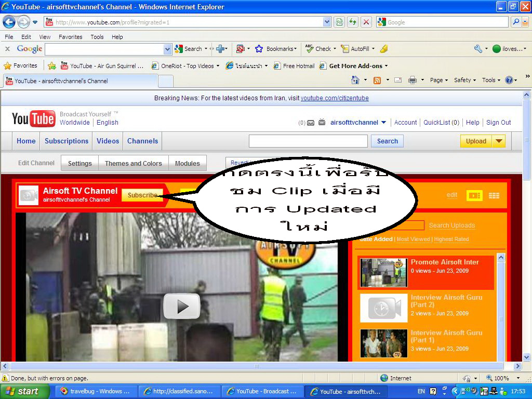
Task: Open the Modules tab
Action: 187,164
